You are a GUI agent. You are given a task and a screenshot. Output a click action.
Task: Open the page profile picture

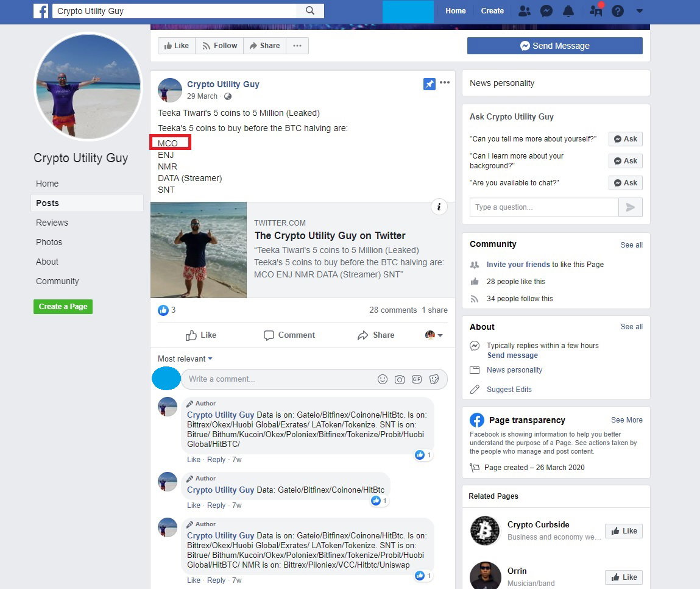pyautogui.click(x=88, y=86)
